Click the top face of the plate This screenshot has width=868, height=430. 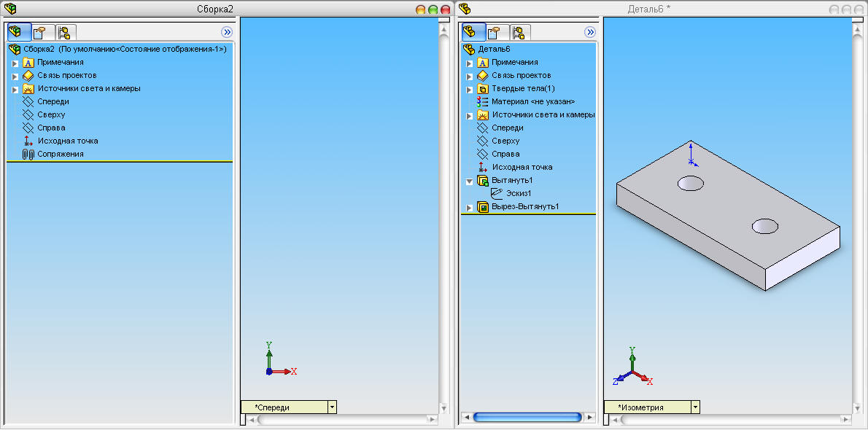pos(728,204)
